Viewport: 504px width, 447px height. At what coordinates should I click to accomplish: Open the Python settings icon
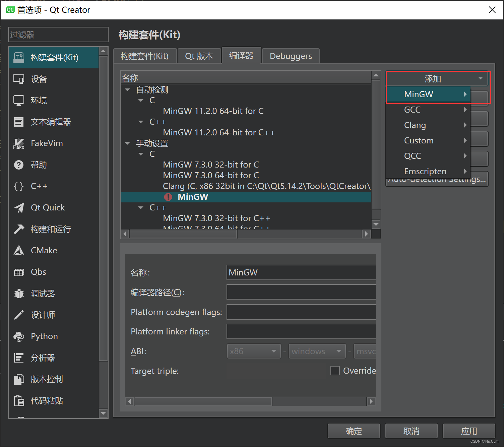(x=19, y=336)
